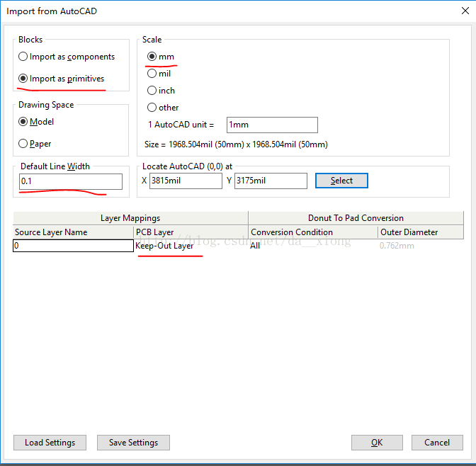476x466 pixels.
Task: Select Import as components radio button
Action: [23, 57]
